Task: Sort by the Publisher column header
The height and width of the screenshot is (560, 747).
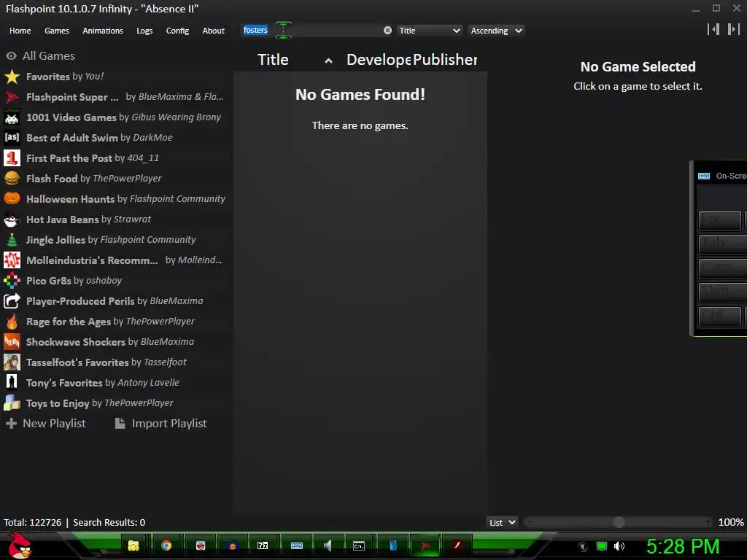Action: (445, 60)
